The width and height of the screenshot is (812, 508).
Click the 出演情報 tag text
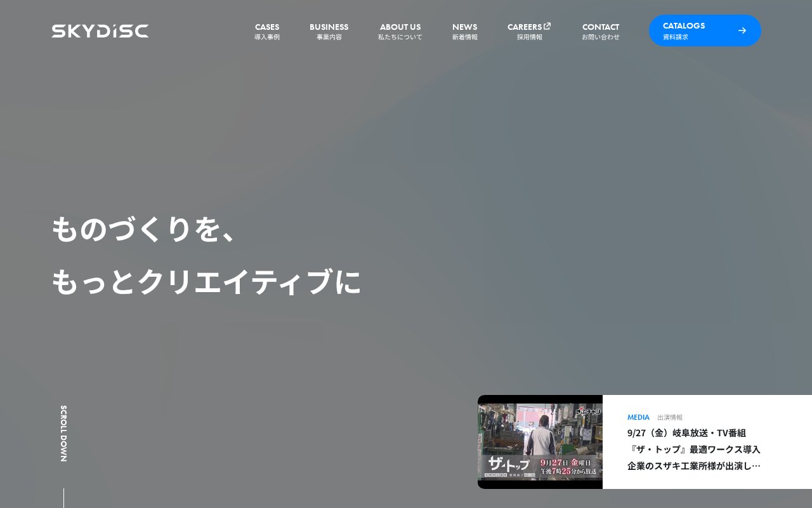pyautogui.click(x=670, y=417)
